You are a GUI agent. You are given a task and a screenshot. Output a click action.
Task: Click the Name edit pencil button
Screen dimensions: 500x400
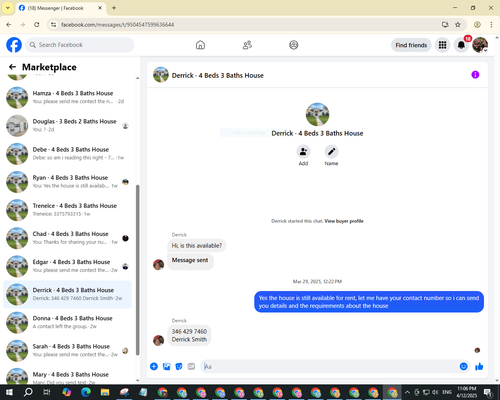331,152
